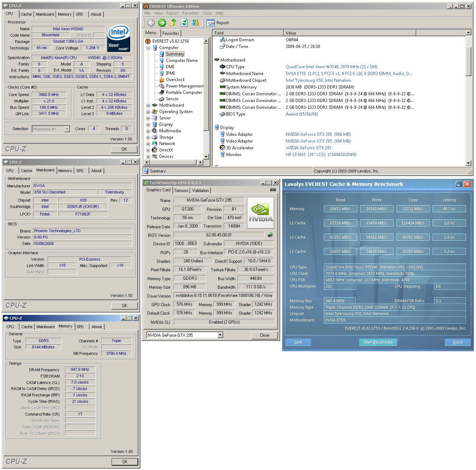Click the EVEREST tree horizontal scrollbar right arrow
The image size is (476, 470).
[200, 162]
